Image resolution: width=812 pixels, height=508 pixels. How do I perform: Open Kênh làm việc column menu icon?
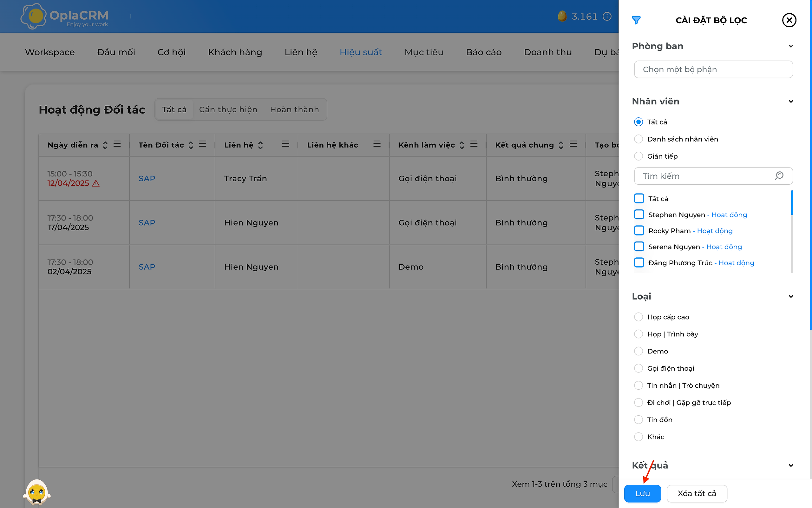(474, 144)
